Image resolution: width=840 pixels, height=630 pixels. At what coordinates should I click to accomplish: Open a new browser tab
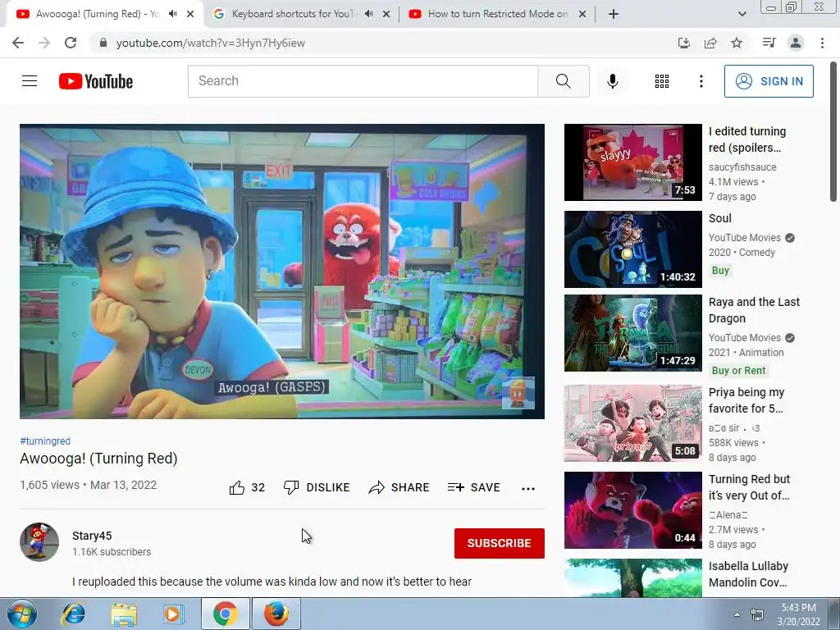[614, 14]
